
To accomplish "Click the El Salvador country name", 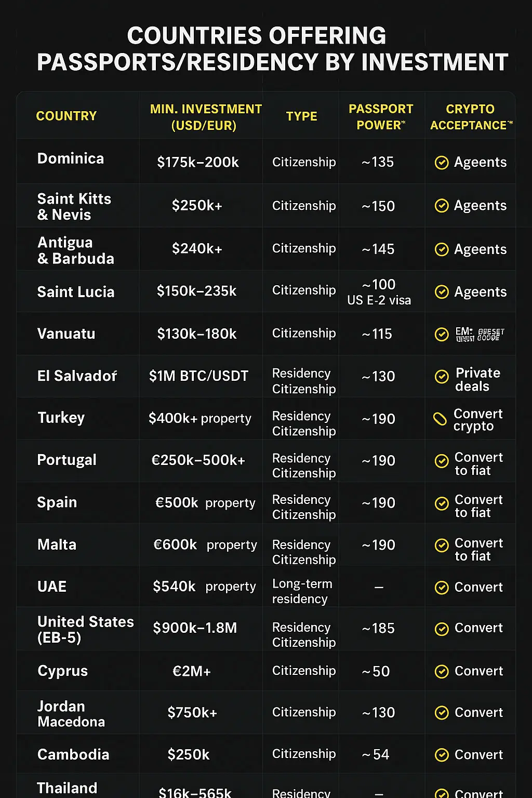I will [77, 376].
